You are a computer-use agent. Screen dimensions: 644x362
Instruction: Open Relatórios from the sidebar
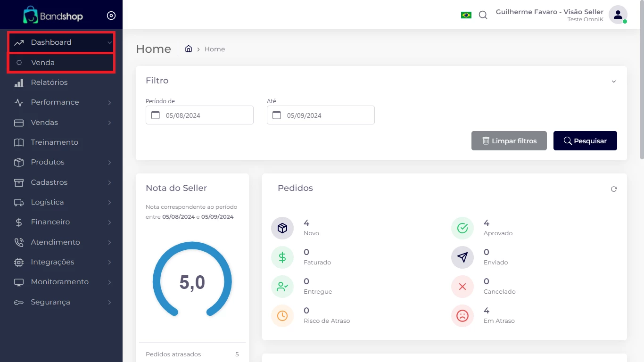tap(49, 82)
